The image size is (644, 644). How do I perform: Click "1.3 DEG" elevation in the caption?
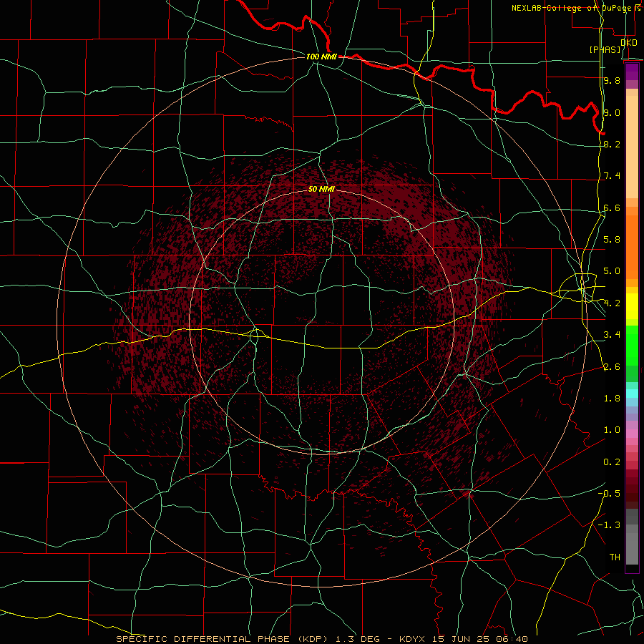[x=357, y=639]
